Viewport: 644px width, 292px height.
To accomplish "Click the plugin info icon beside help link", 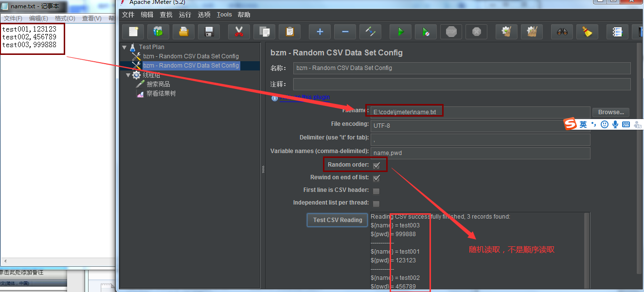I will click(274, 98).
